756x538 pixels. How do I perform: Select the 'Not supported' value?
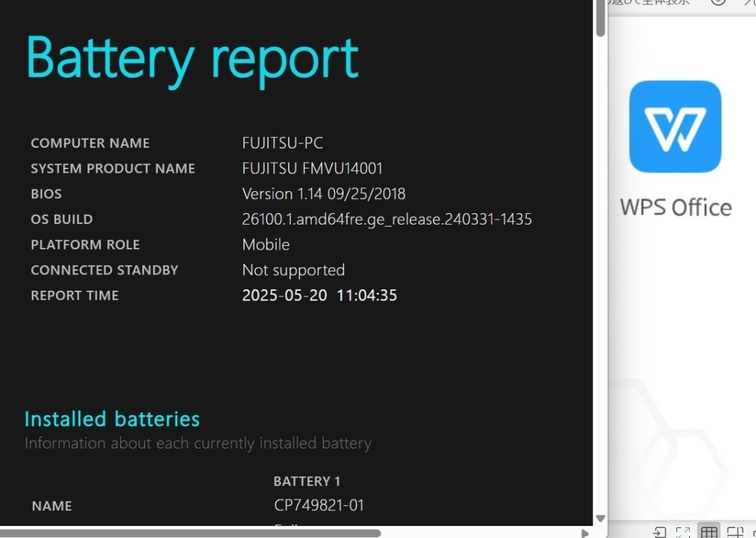[293, 271]
